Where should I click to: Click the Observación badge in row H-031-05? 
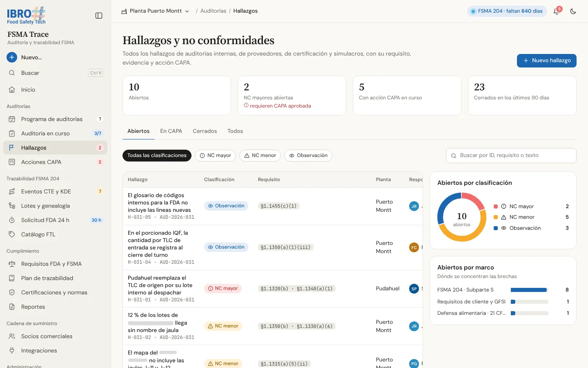(x=226, y=206)
